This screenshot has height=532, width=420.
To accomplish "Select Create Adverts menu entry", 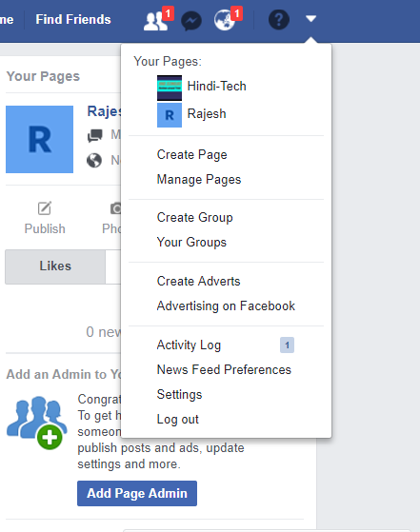I will [198, 282].
